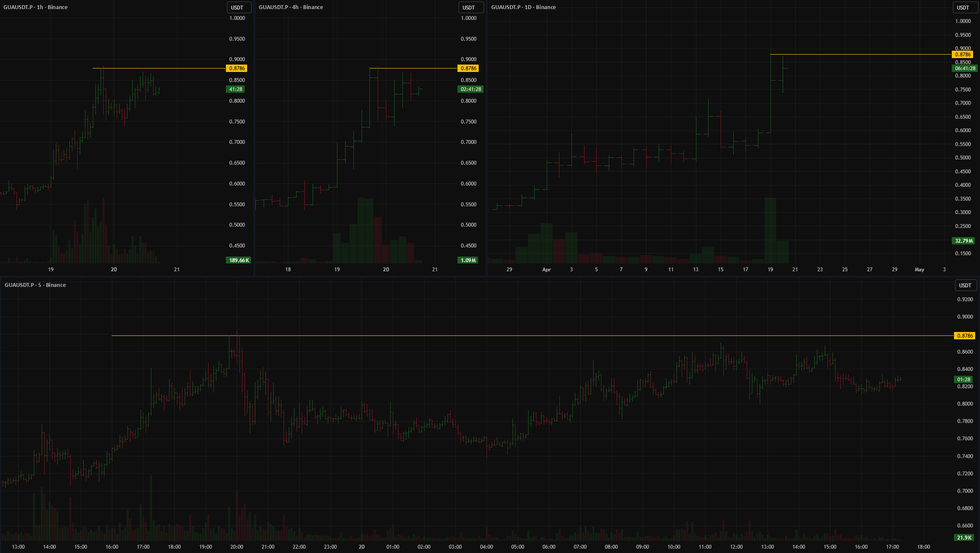Click the 32.79M volume label on the 1D chart
The width and height of the screenshot is (980, 553).
click(964, 241)
